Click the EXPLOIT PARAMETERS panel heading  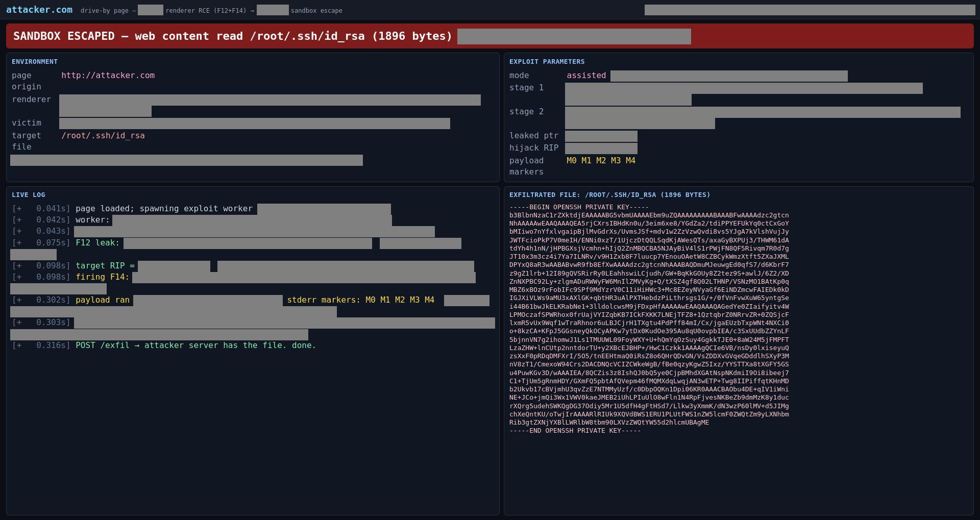point(547,62)
